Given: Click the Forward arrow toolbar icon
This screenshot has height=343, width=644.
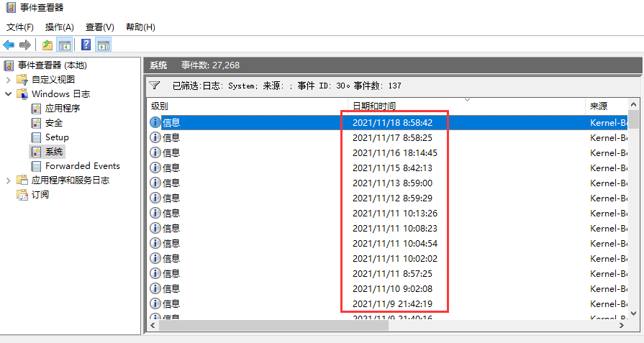Looking at the screenshot, I should tap(25, 45).
